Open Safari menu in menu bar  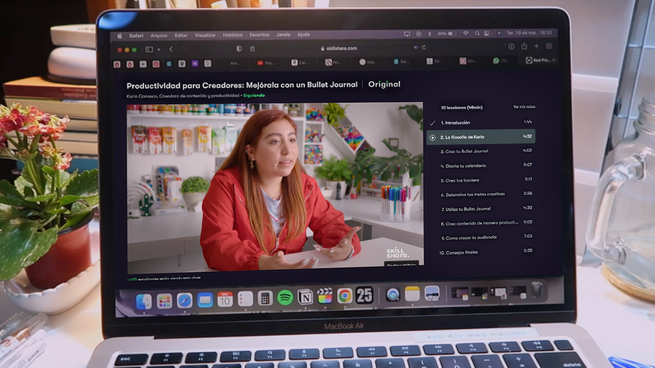coord(136,36)
